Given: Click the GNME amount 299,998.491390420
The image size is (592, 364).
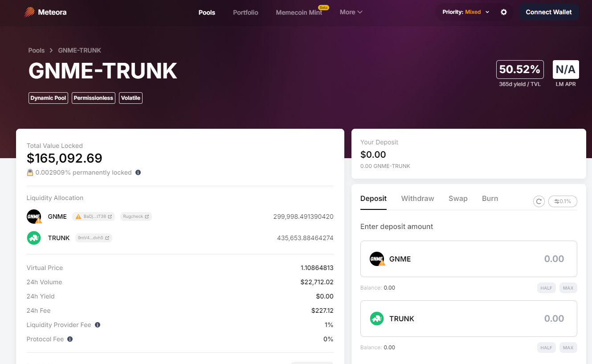Looking at the screenshot, I should click(303, 217).
